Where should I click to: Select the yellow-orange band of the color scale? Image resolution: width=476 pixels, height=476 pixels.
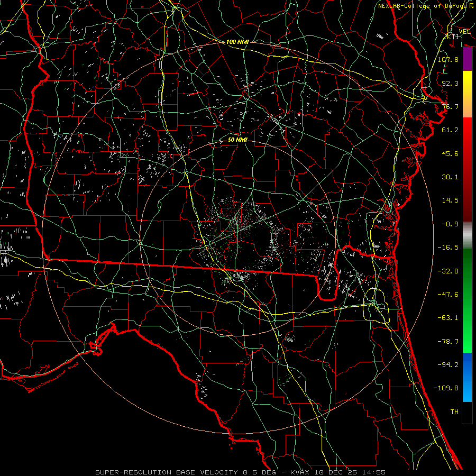(467, 94)
